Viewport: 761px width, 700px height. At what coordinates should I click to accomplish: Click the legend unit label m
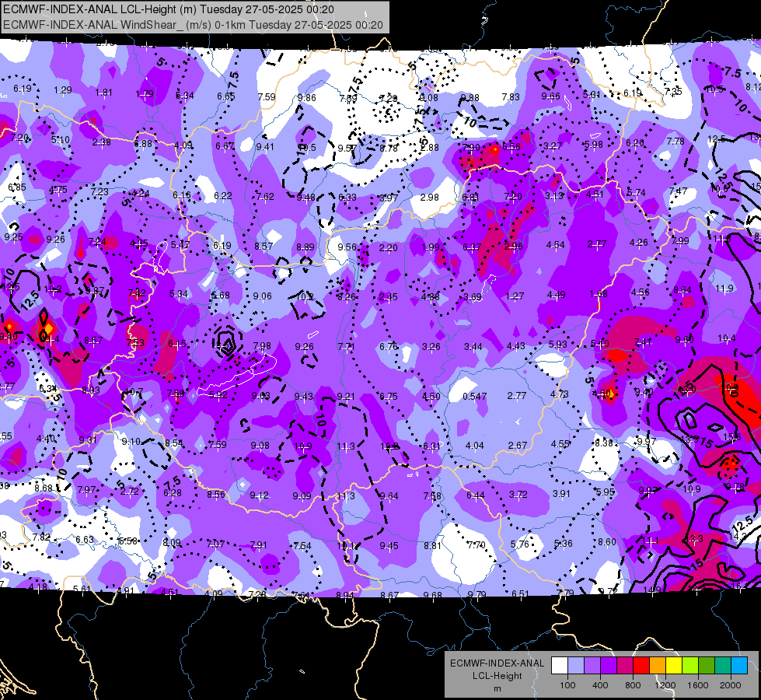(497, 688)
